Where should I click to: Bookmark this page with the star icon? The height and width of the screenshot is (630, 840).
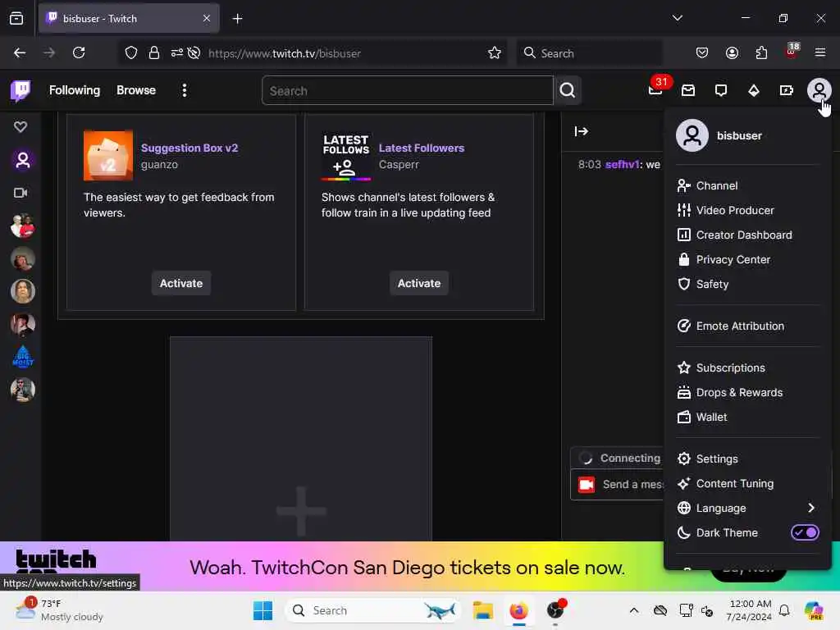pyautogui.click(x=495, y=52)
